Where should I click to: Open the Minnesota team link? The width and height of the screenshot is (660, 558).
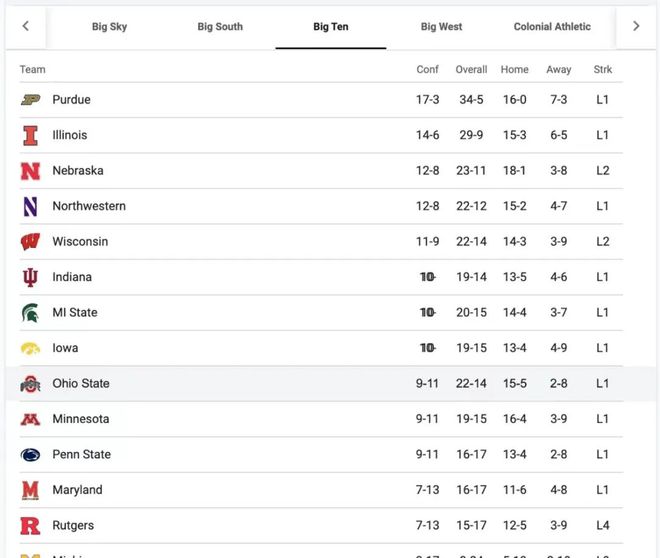[81, 419]
